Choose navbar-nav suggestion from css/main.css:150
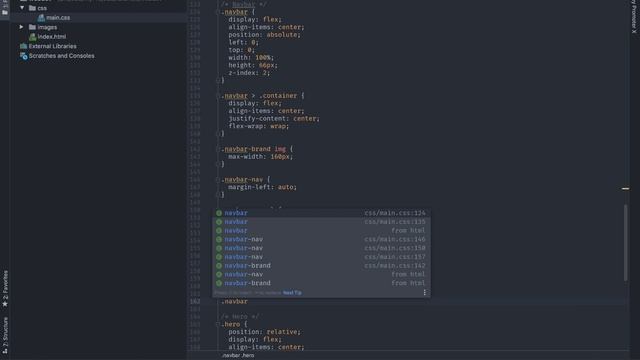This screenshot has height=360, width=640. click(321, 248)
